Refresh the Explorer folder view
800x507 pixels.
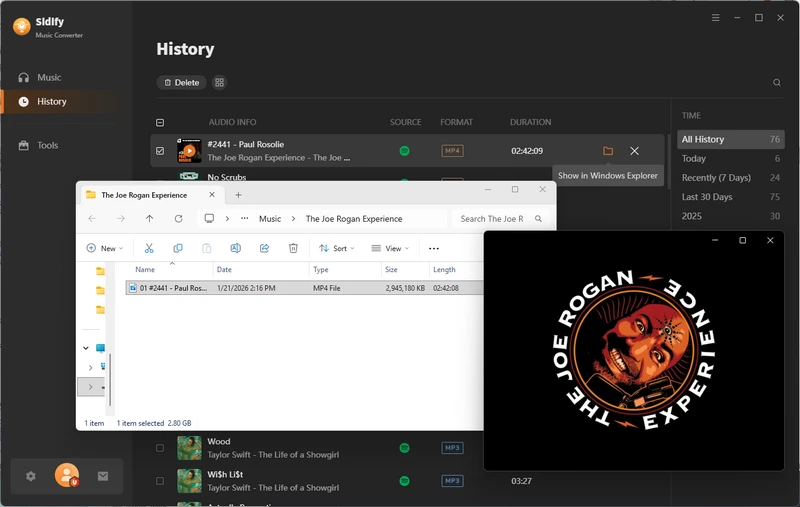click(x=178, y=219)
